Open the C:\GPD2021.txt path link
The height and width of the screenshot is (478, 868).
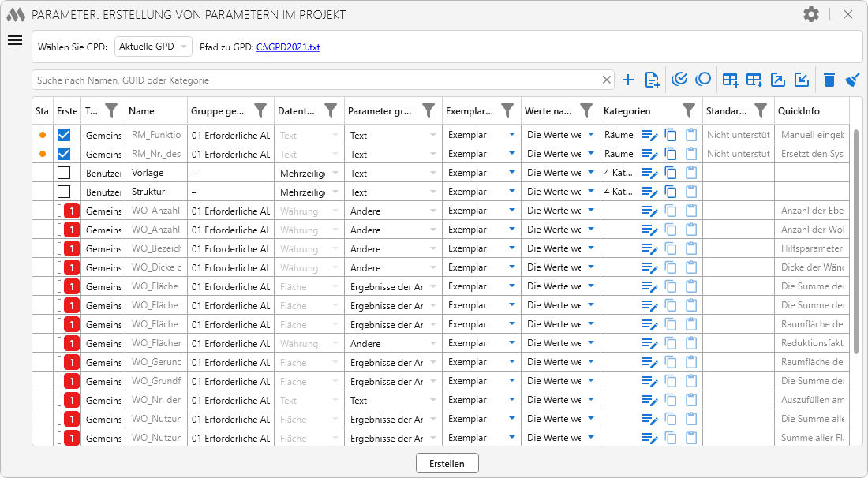point(288,47)
